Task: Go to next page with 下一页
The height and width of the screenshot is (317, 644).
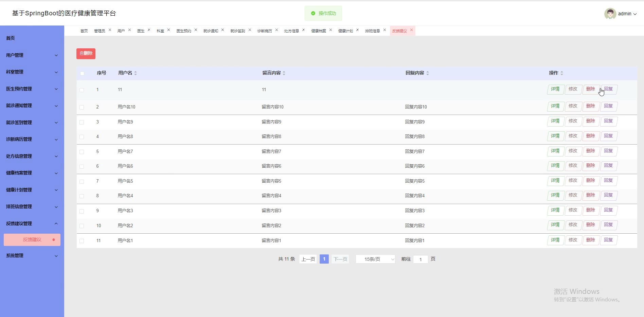Action: click(340, 259)
